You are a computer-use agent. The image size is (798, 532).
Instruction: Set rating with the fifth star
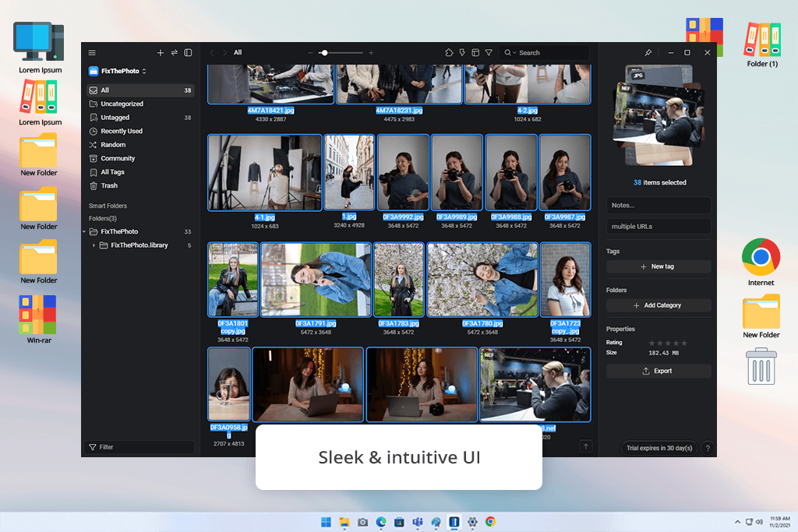pyautogui.click(x=684, y=344)
